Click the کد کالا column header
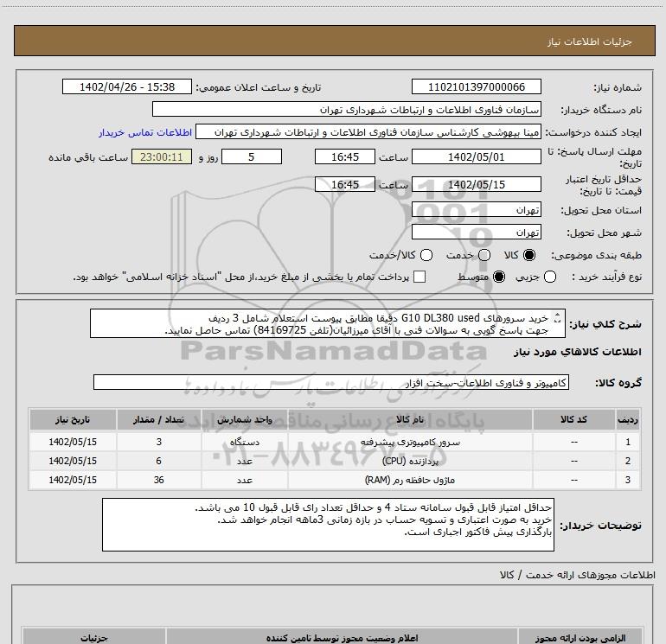The width and height of the screenshot is (666, 644). (573, 419)
